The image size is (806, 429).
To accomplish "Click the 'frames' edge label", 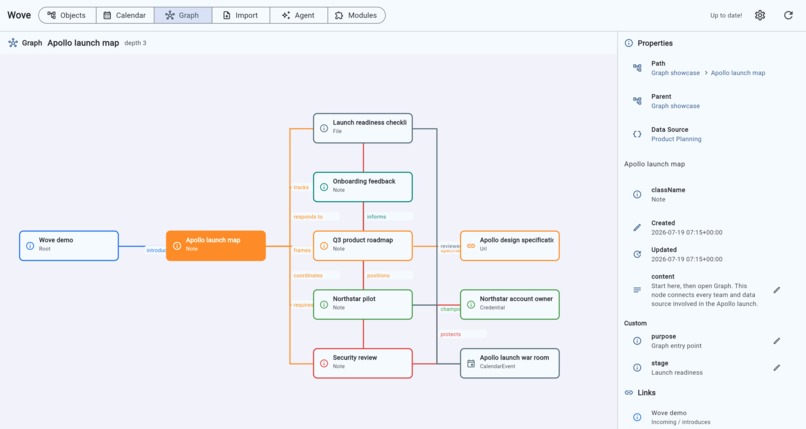I will 302,250.
